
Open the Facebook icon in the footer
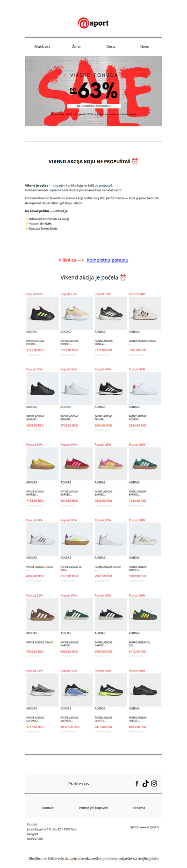(137, 783)
